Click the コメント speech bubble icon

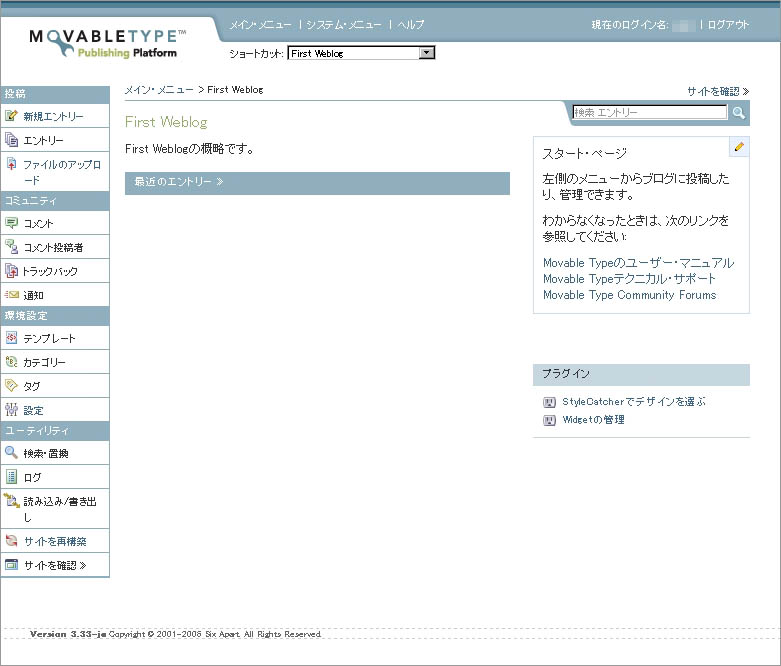tap(11, 223)
